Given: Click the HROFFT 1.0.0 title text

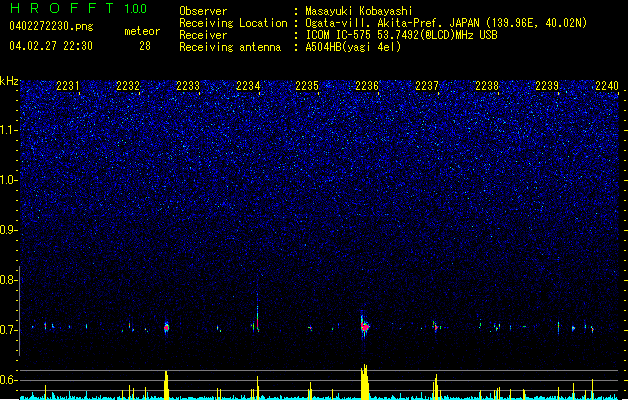Looking at the screenshot, I should coord(79,8).
